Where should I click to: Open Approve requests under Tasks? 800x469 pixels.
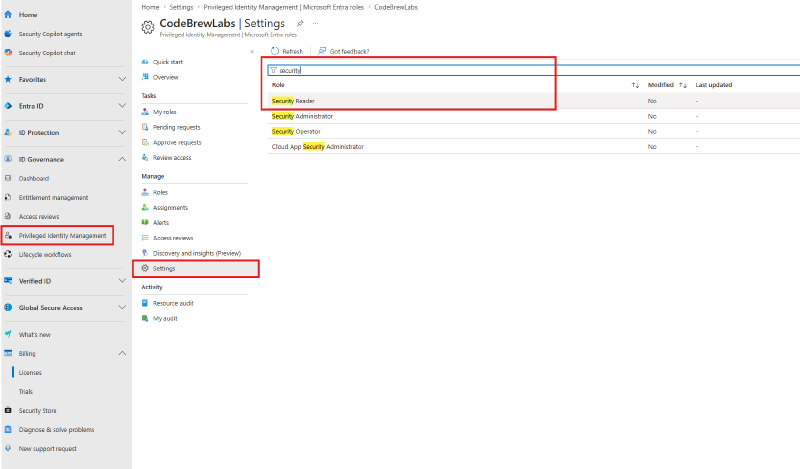click(177, 142)
